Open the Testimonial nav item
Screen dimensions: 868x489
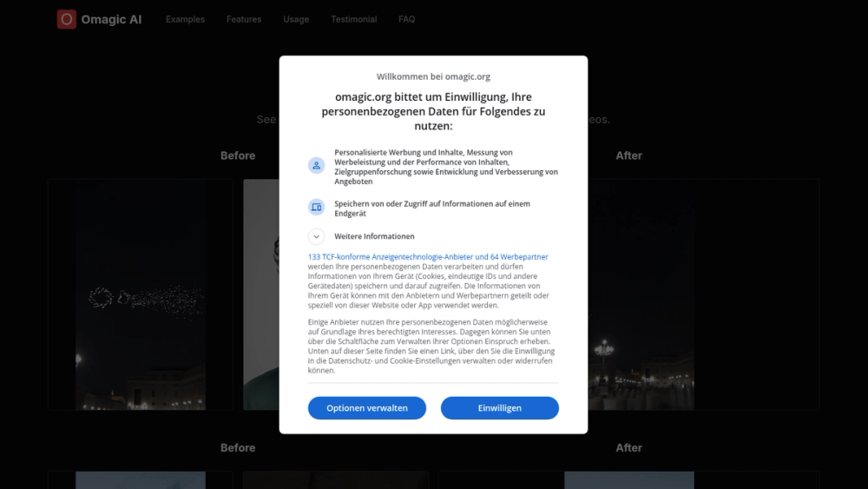click(x=354, y=19)
